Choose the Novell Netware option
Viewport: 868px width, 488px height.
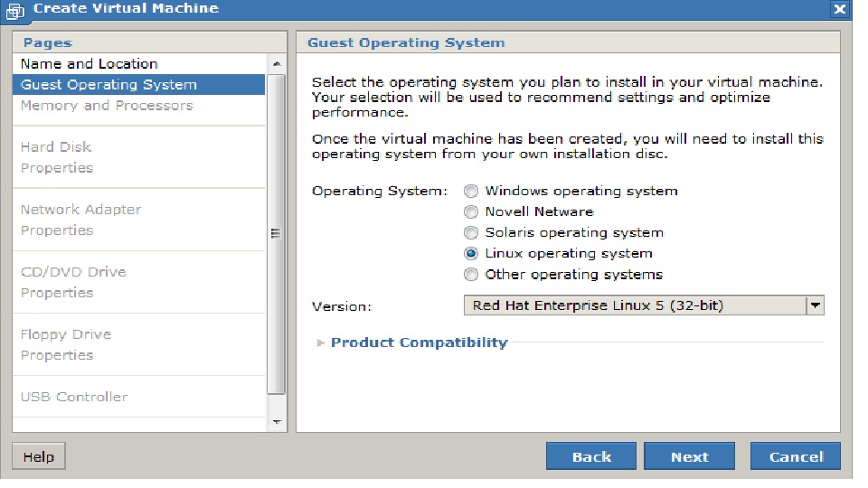point(471,212)
